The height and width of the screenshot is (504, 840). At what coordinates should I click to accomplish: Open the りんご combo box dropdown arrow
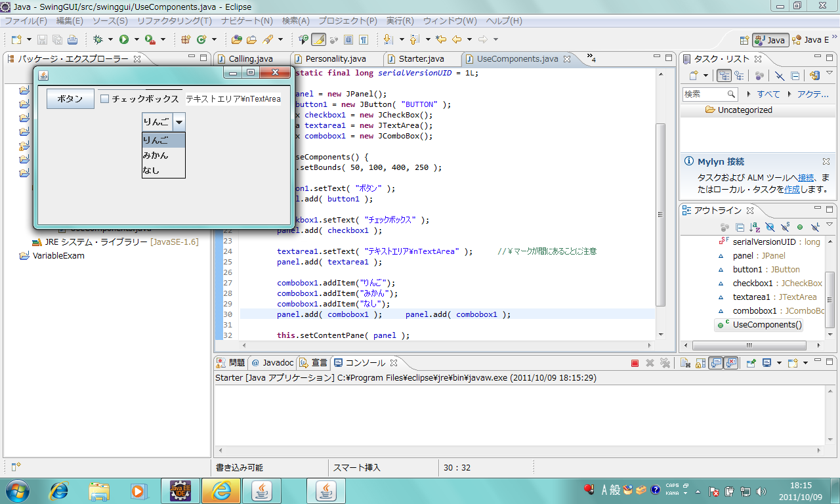(179, 122)
